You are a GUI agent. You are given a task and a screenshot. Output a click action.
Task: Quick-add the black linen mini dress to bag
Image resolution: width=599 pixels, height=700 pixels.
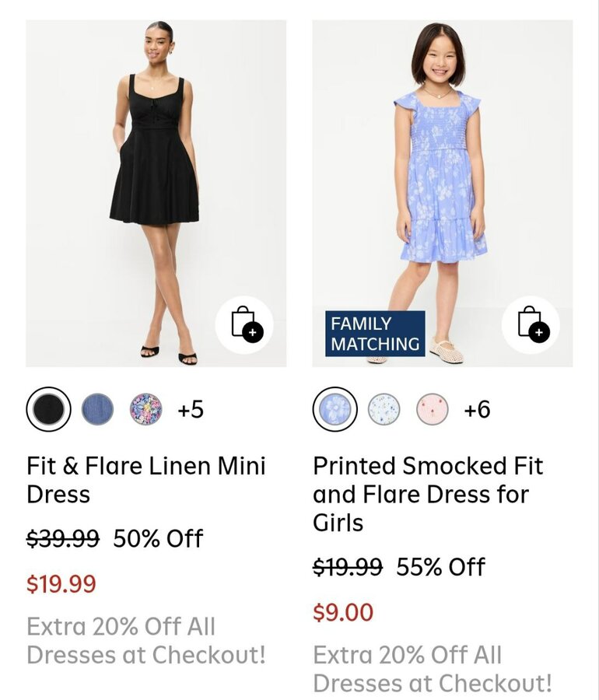click(244, 324)
